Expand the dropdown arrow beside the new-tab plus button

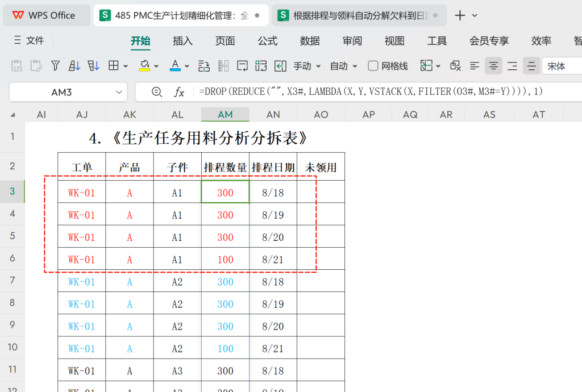pos(475,15)
